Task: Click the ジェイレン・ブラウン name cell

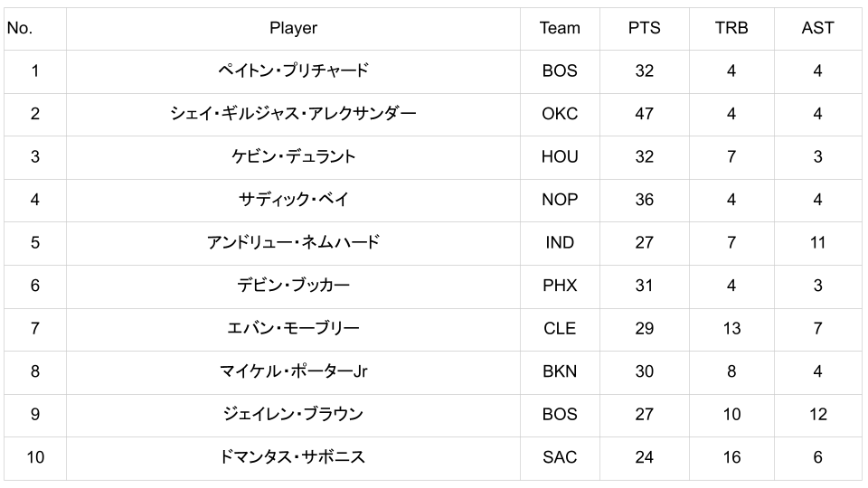Action: pos(293,414)
